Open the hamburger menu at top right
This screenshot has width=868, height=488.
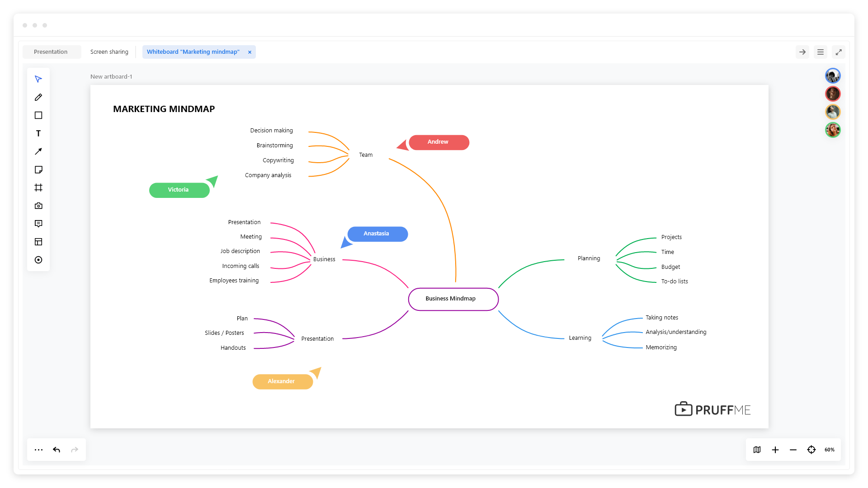pyautogui.click(x=821, y=52)
